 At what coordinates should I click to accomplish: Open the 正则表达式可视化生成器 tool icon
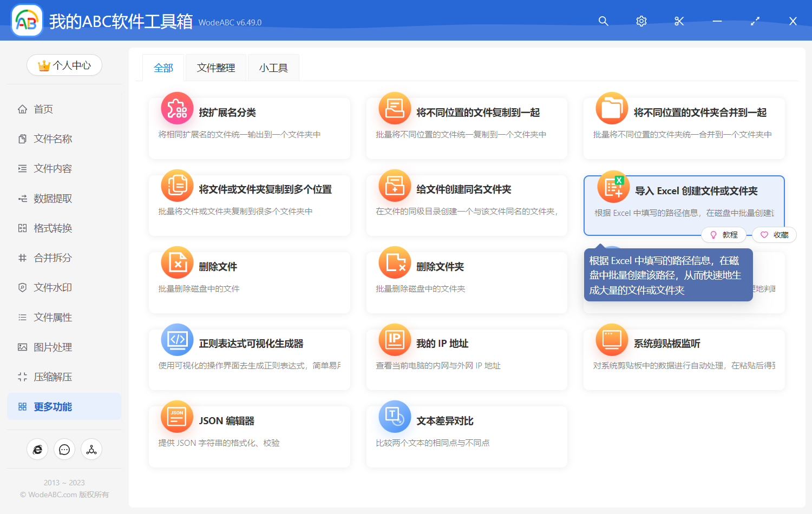coord(177,340)
